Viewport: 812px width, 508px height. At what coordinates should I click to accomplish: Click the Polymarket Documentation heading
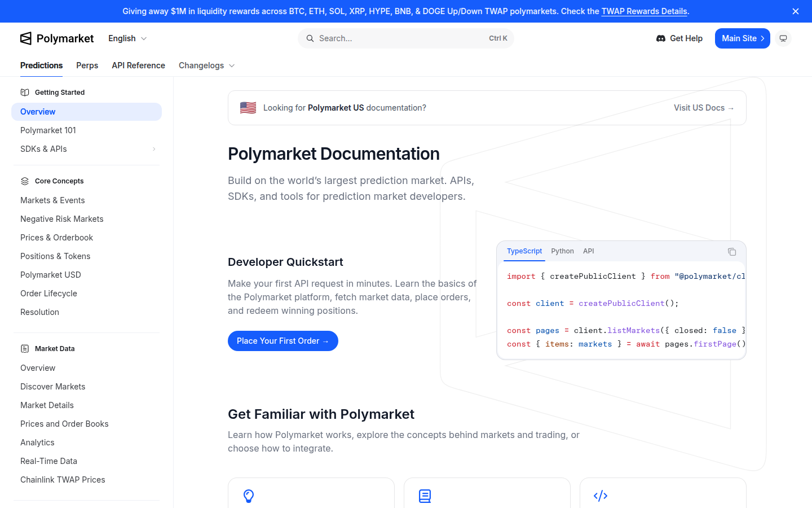click(x=334, y=154)
